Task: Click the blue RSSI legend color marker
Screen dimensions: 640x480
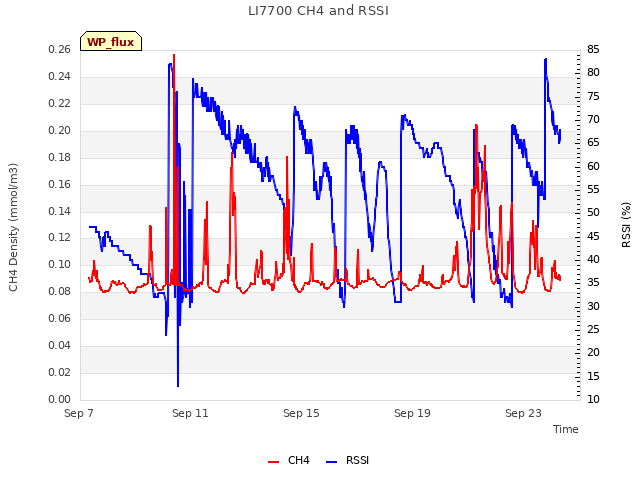Action: (332, 462)
